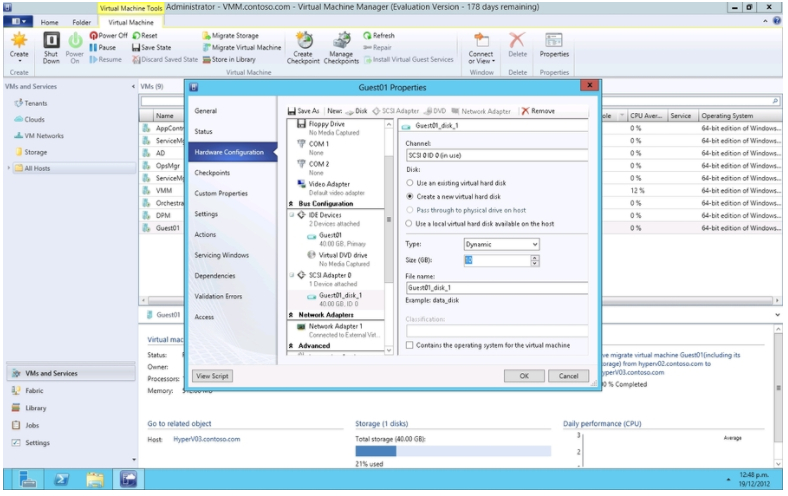Collapse the SCSI Adapter 0 node
Viewport: 788px width, 496px height.
pos(291,275)
